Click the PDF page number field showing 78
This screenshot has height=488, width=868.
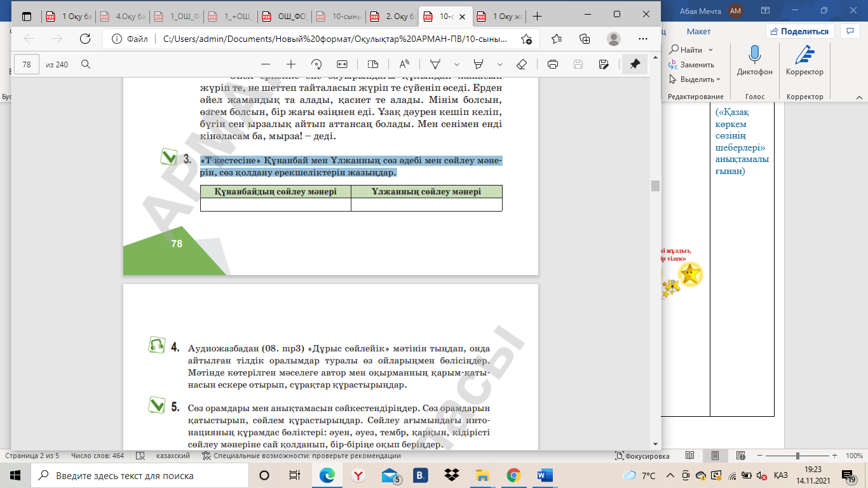(x=27, y=64)
